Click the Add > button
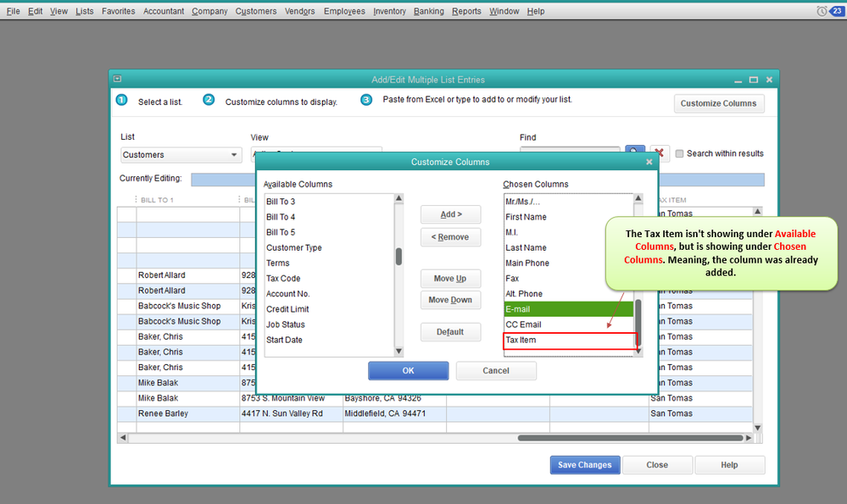 click(450, 214)
